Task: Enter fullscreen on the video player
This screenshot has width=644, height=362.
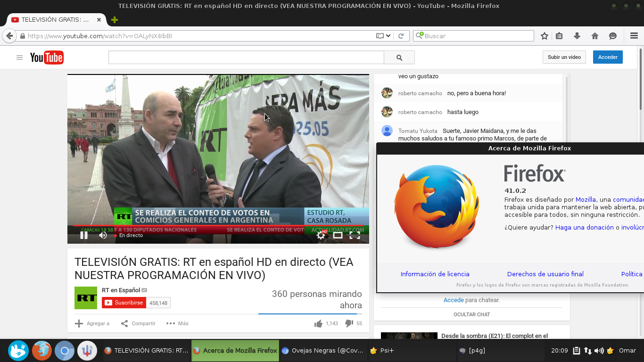Action: click(355, 235)
